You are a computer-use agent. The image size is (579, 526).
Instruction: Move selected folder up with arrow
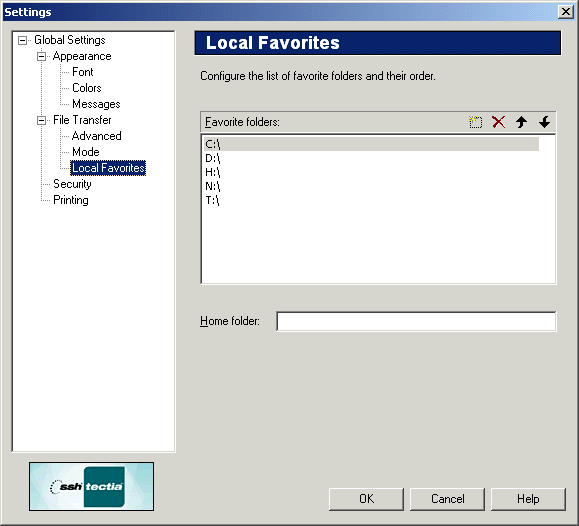pos(521,122)
